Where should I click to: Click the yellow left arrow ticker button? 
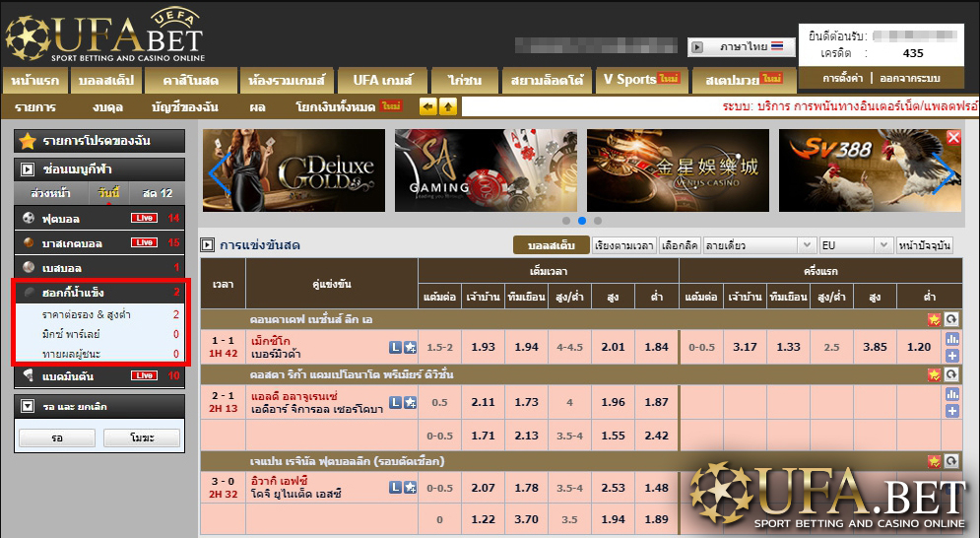[x=428, y=107]
